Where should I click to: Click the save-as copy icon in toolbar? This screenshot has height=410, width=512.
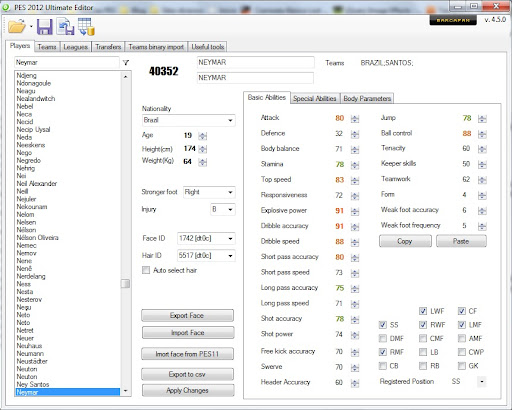65,27
